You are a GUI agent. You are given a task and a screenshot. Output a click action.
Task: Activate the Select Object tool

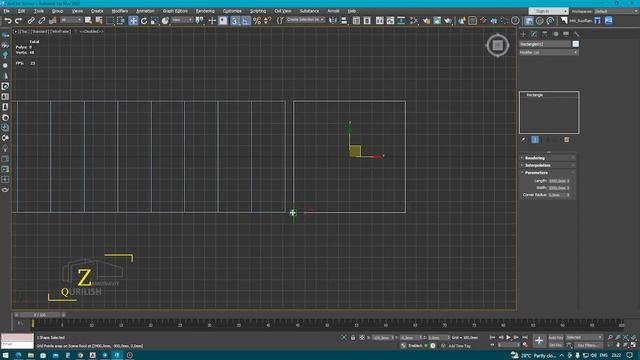point(88,20)
